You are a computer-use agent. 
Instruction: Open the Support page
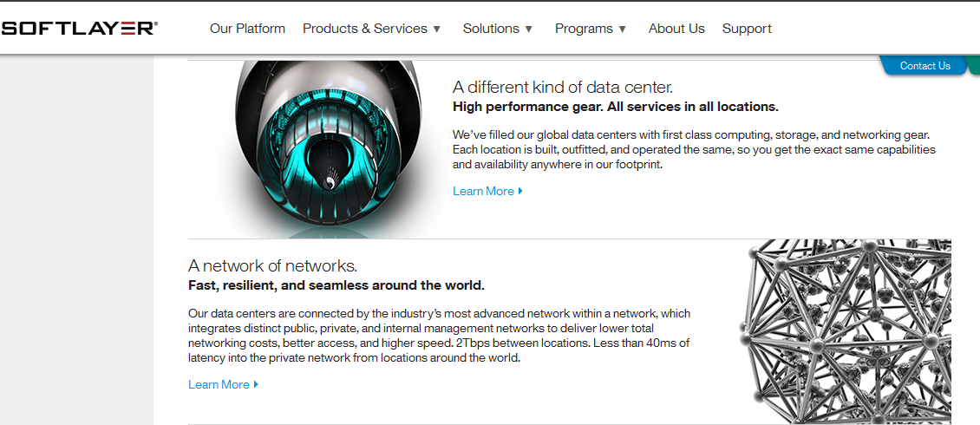(747, 29)
